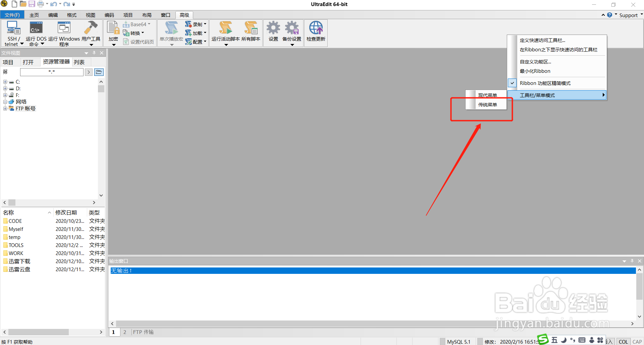Image resolution: width=644 pixels, height=345 pixels.
Task: Click the 配置 configure macro icon
Action: click(x=189, y=42)
